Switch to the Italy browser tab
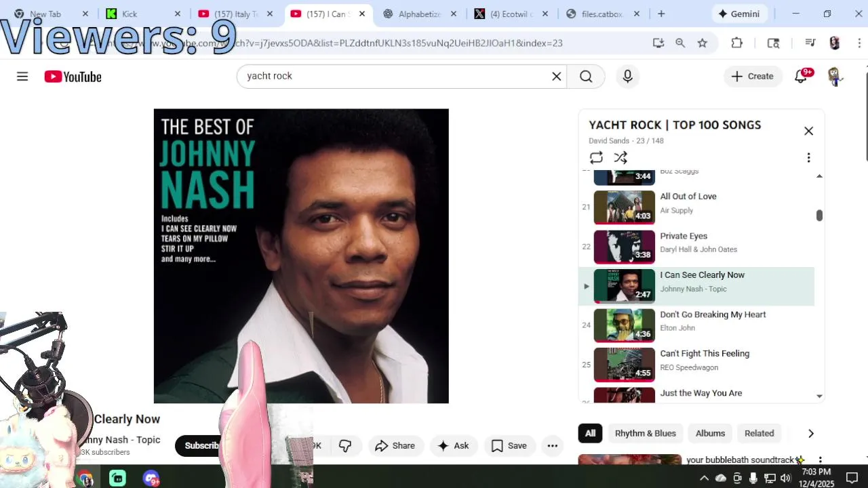 [x=235, y=14]
